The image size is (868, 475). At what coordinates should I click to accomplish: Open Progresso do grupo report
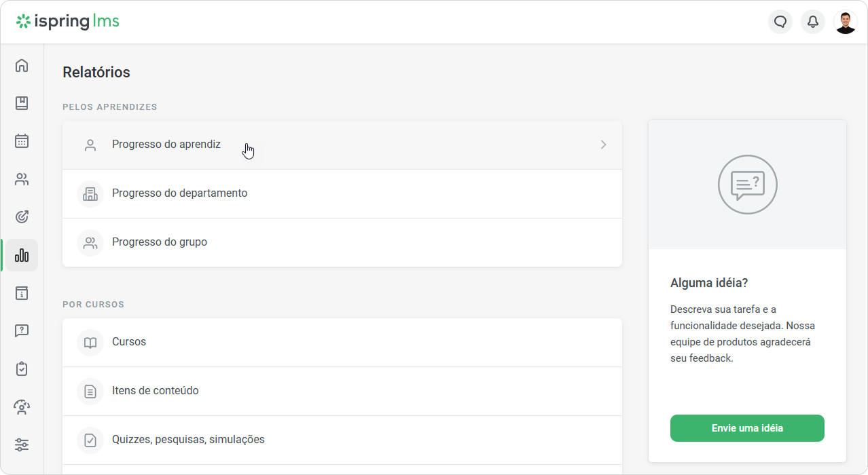[x=160, y=242]
